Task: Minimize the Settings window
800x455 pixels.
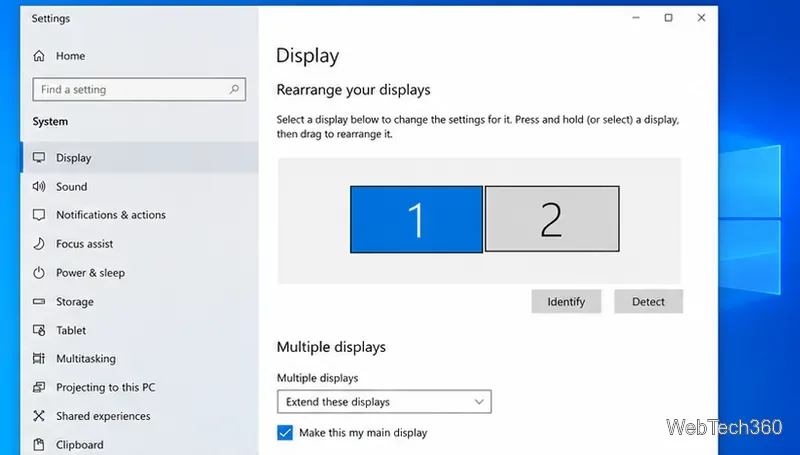Action: (x=636, y=18)
